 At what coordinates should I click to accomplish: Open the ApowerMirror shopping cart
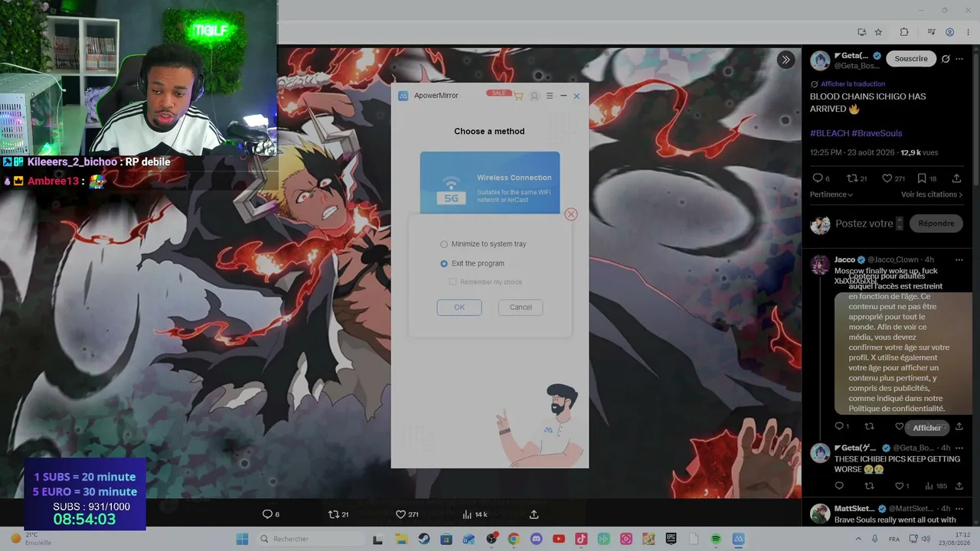coord(518,96)
